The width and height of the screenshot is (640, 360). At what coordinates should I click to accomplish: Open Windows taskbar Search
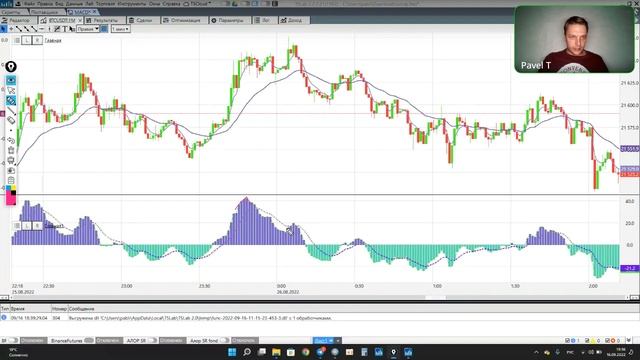point(247,352)
